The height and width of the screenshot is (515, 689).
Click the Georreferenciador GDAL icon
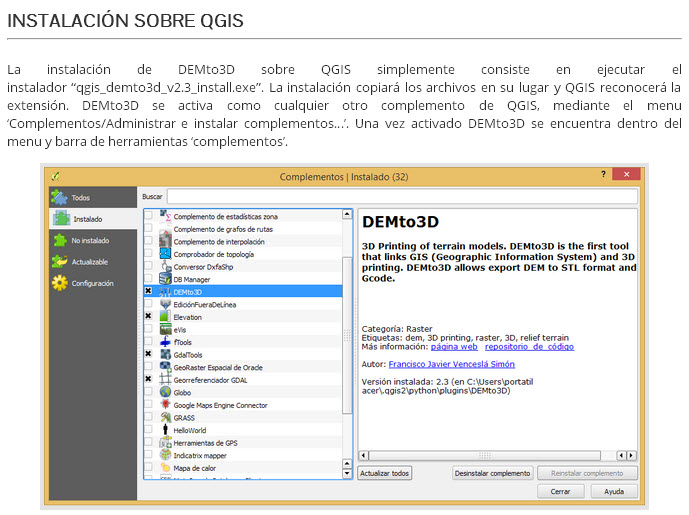165,379
